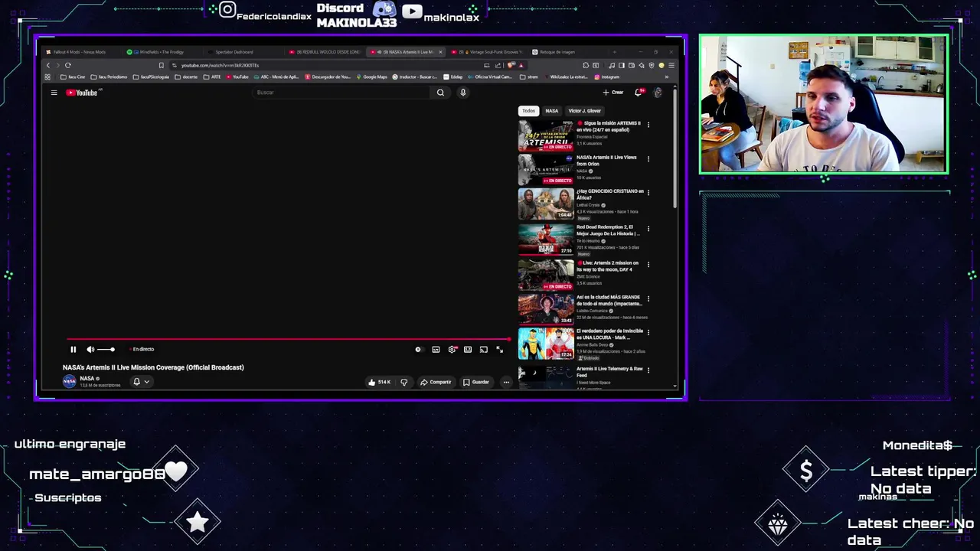Focus the YouTube Buscar search field

coord(341,93)
